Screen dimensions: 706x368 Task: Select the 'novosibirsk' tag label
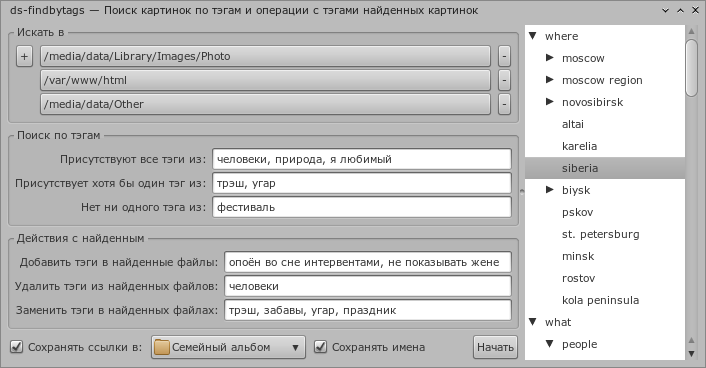point(593,102)
